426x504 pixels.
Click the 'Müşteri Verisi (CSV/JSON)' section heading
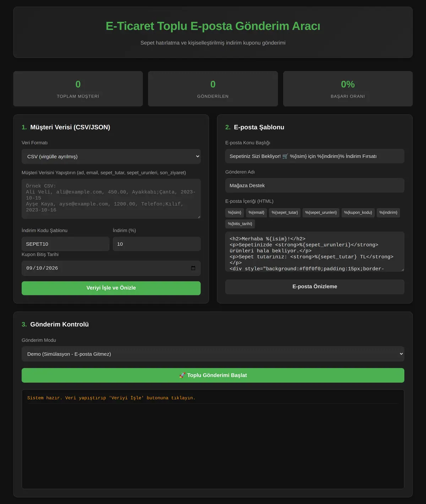click(x=70, y=127)
